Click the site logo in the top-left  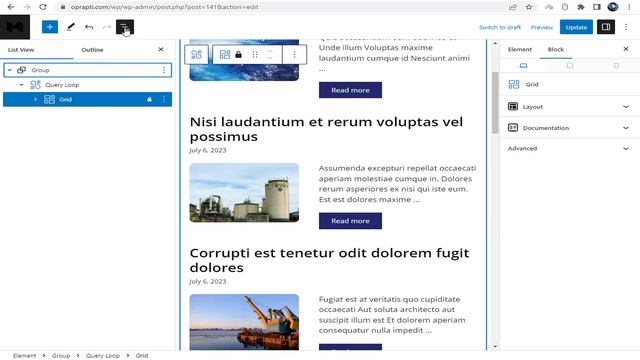pyautogui.click(x=15, y=27)
